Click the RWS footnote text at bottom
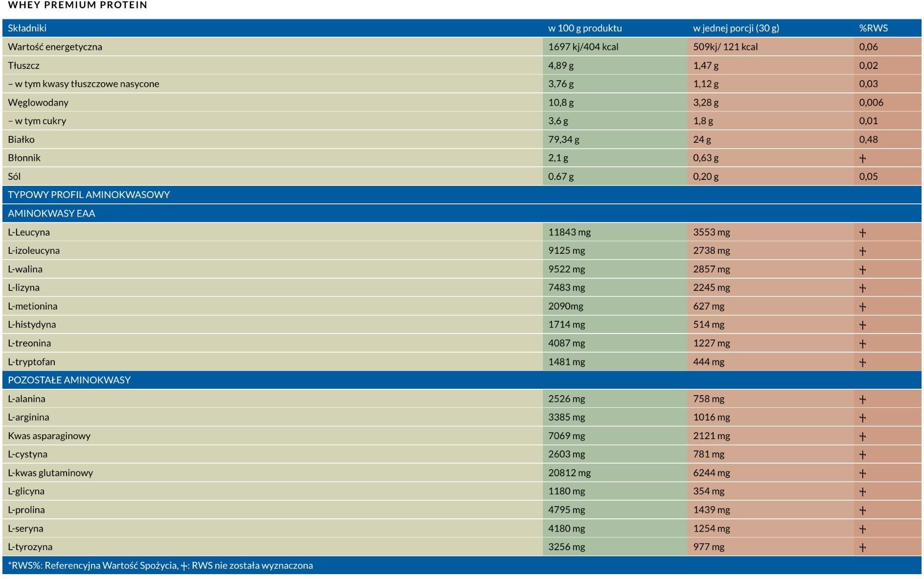Image resolution: width=924 pixels, height=579 pixels. click(x=160, y=566)
